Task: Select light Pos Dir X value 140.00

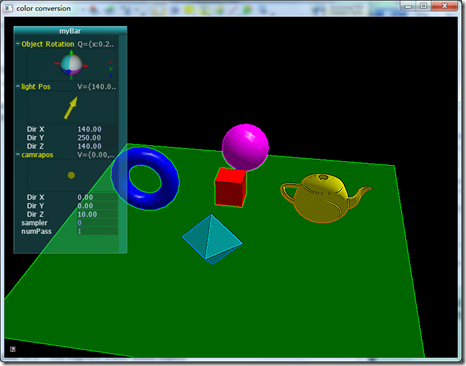Action: 97,129
